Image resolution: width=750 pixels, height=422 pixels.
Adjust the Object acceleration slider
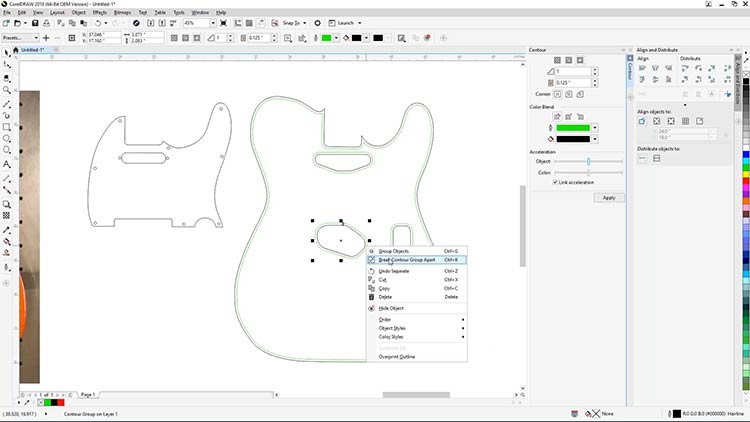[588, 161]
